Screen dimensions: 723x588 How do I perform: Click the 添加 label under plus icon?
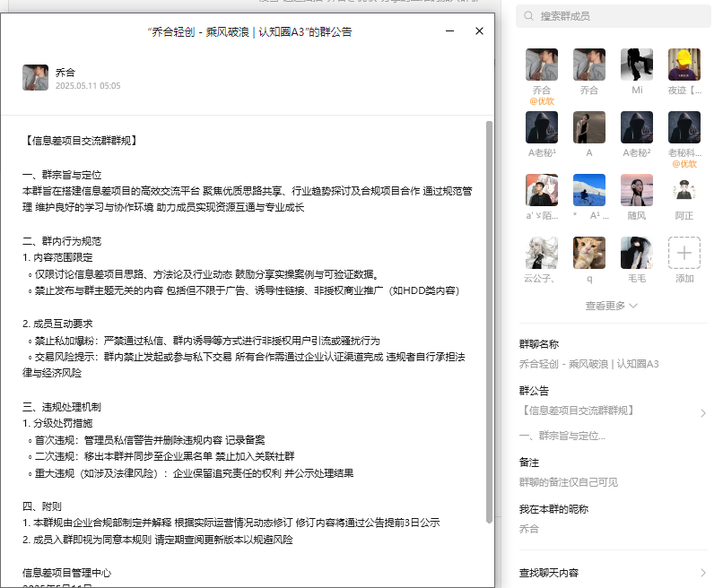point(684,279)
